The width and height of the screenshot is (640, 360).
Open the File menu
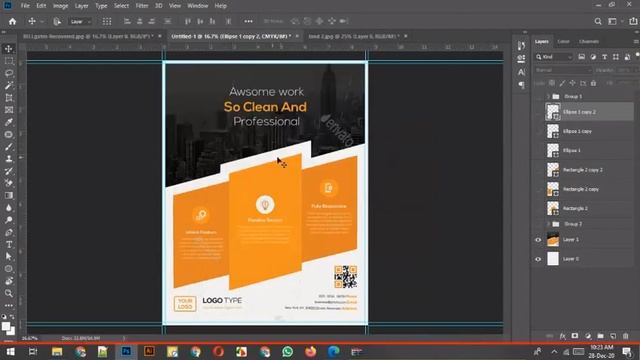pos(25,6)
